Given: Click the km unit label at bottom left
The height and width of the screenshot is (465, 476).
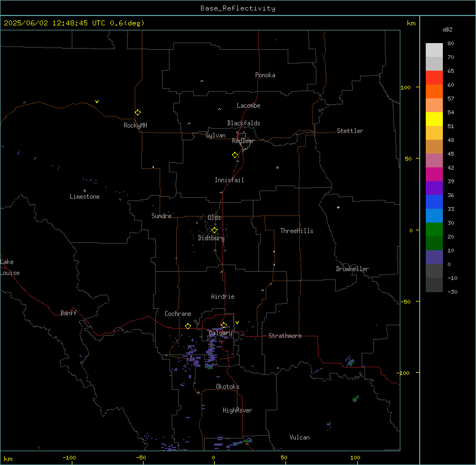Looking at the screenshot, I should coord(8,459).
